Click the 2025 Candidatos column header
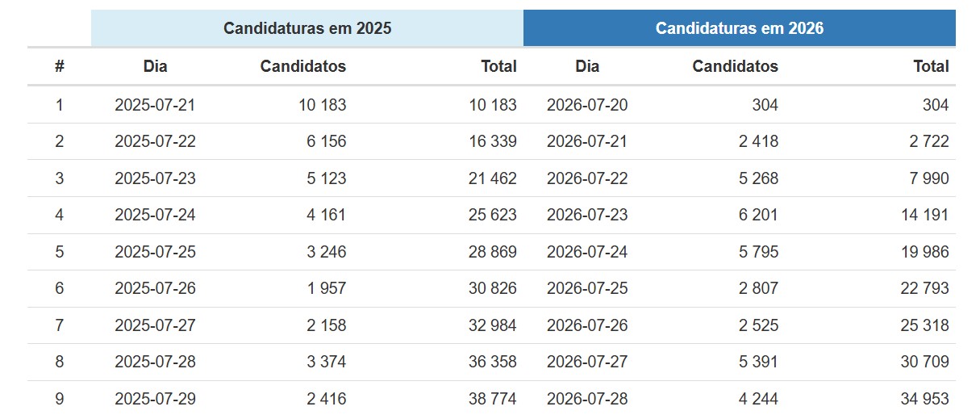Viewport: 980px width, 415px height. pyautogui.click(x=303, y=66)
